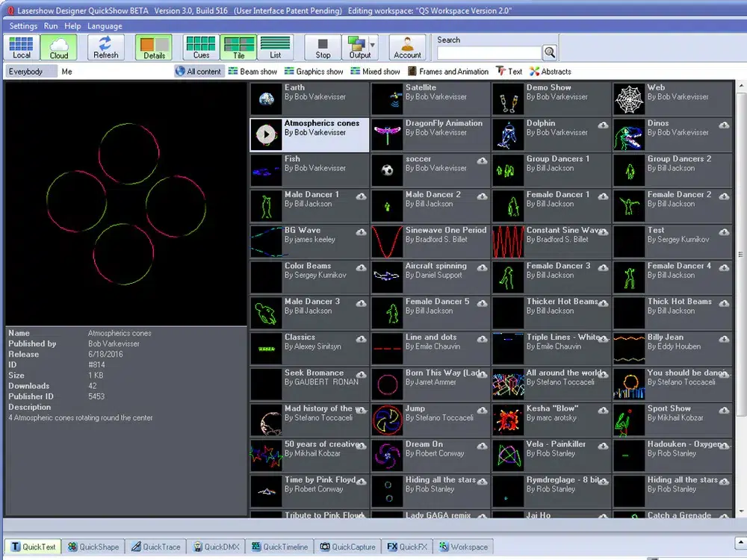Download Dolphin via its cloud icon
This screenshot has width=747, height=560.
click(603, 125)
